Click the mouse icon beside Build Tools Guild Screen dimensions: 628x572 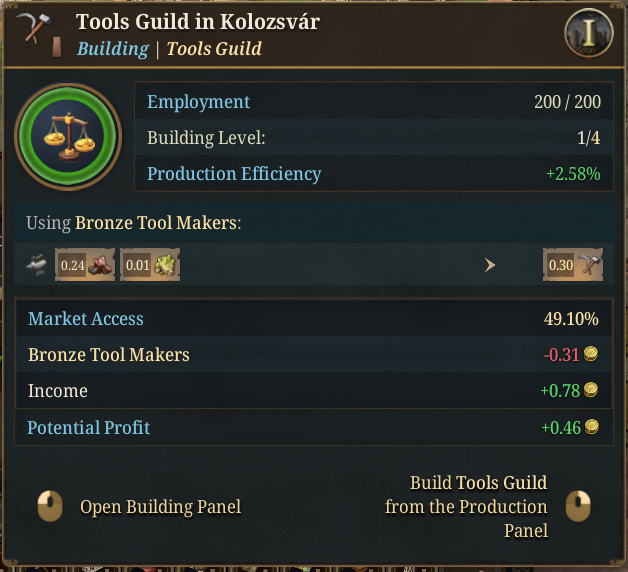point(578,507)
